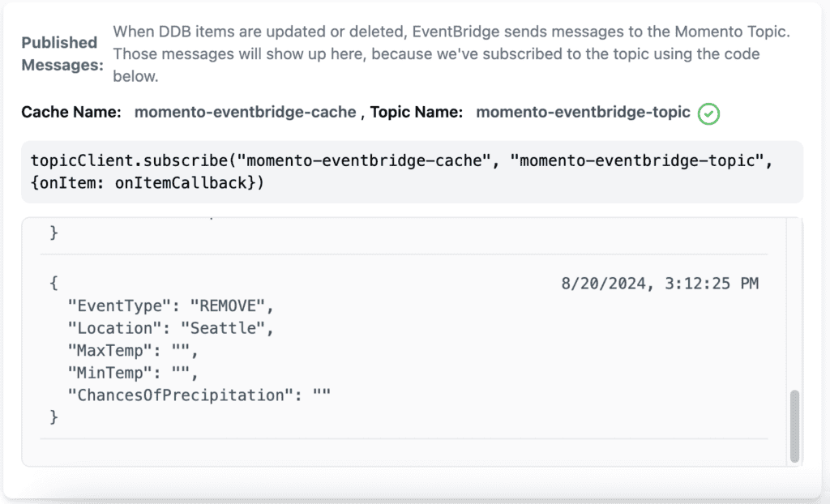The width and height of the screenshot is (830, 504).
Task: Click the topicClient.subscribe code block
Action: point(412,172)
